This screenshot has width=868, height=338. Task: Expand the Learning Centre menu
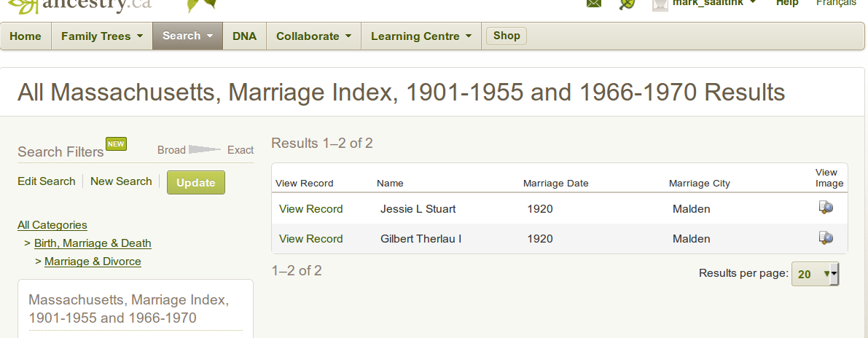coord(421,36)
